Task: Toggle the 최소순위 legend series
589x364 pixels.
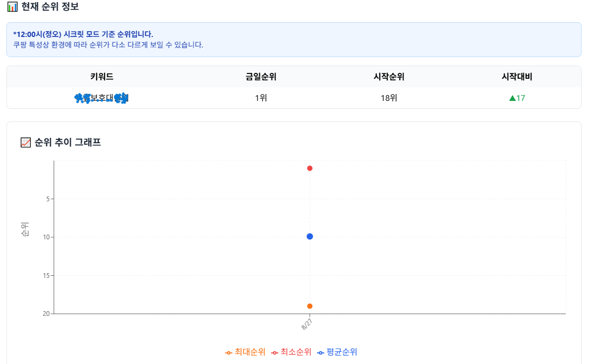Action: pos(291,352)
